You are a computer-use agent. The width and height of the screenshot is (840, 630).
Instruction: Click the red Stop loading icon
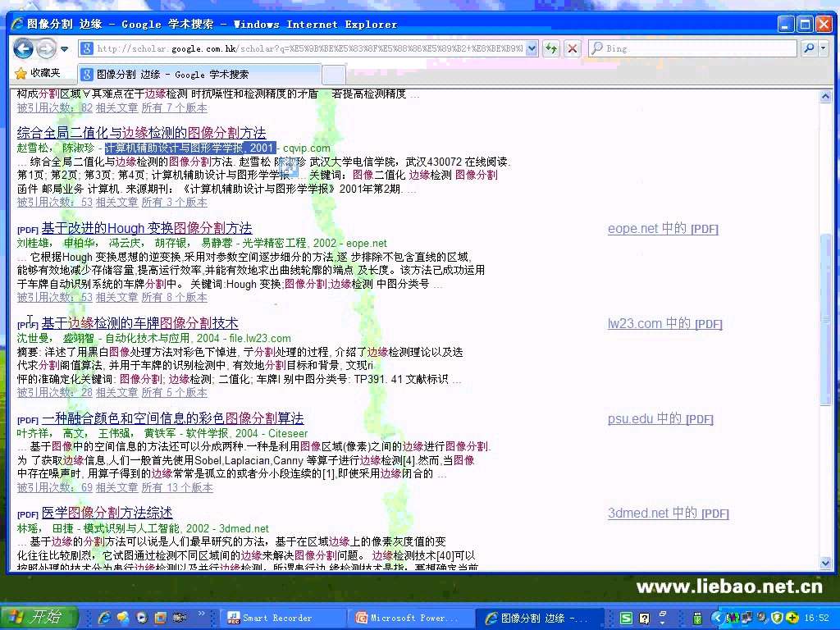click(573, 48)
